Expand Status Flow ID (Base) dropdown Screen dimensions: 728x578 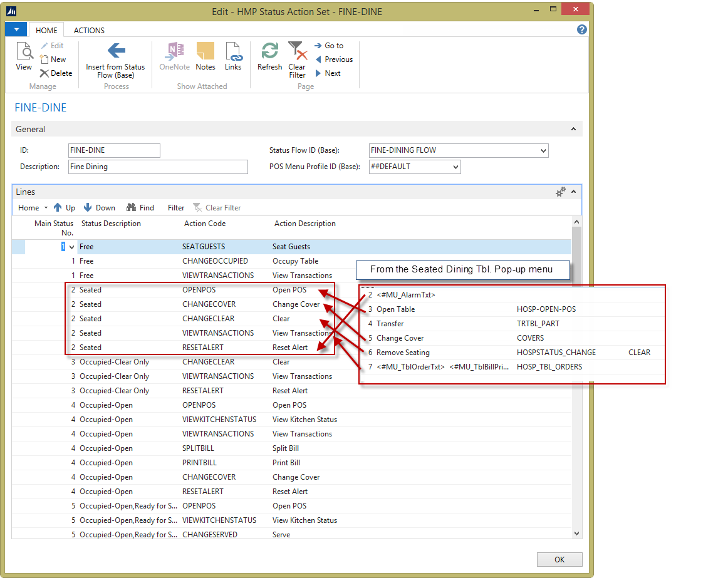tap(543, 150)
